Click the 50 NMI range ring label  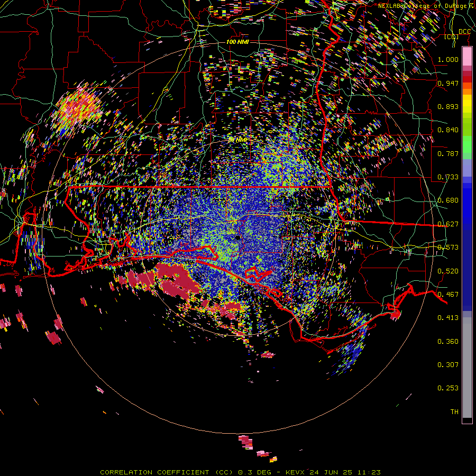click(x=237, y=140)
